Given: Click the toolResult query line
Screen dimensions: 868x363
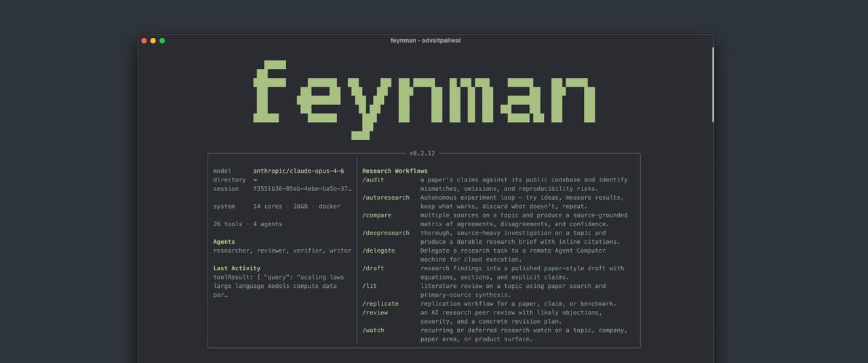Looking at the screenshot, I should [278, 277].
